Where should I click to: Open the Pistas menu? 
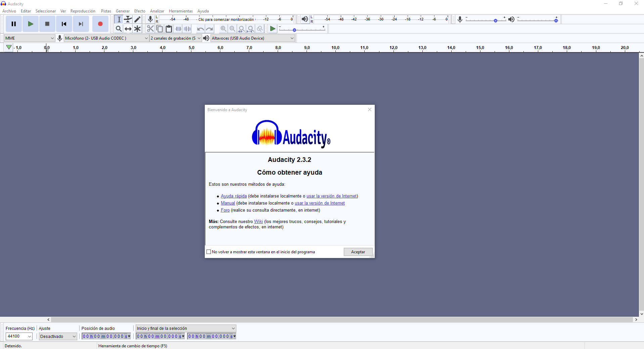click(x=106, y=11)
